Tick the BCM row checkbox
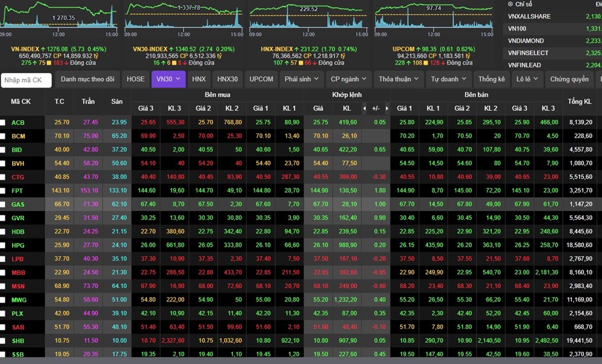 point(2,136)
